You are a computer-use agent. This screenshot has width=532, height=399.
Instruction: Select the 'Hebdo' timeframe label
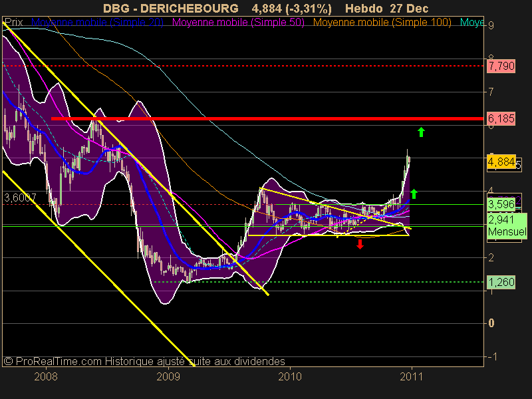pyautogui.click(x=364, y=8)
